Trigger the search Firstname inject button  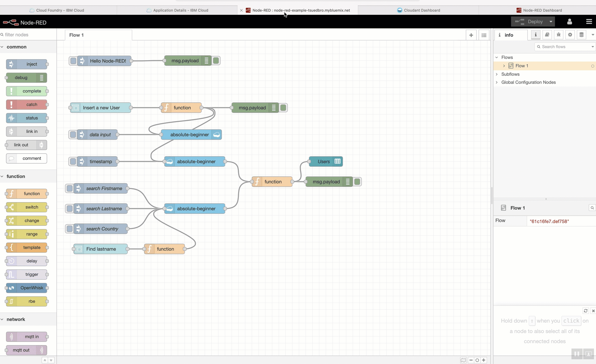[x=69, y=188]
